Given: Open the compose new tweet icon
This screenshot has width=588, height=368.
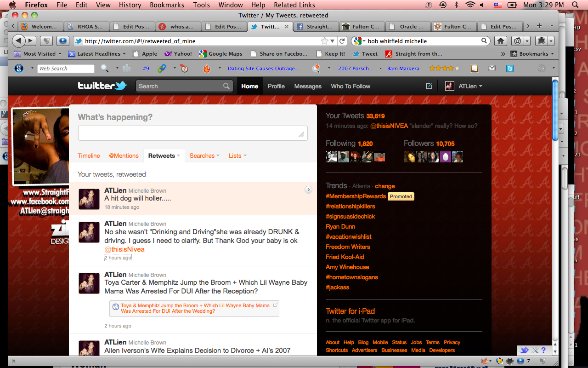Looking at the screenshot, I should [x=429, y=86].
